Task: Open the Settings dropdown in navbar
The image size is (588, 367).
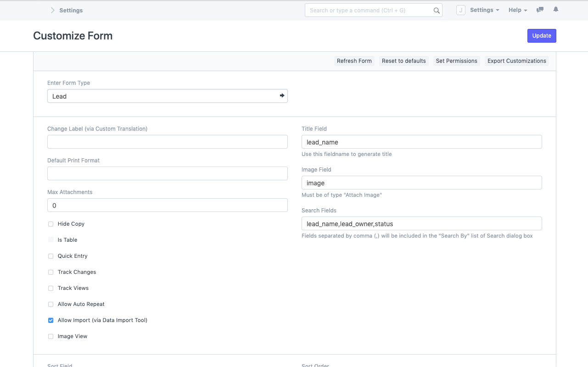Action: (484, 10)
